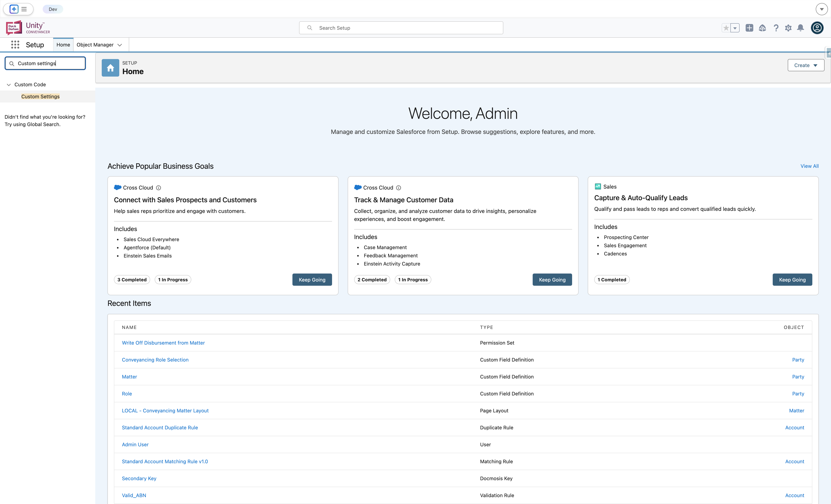Open Standard Account Duplicate Rule link
Screen dimensions: 831x504
160,427
